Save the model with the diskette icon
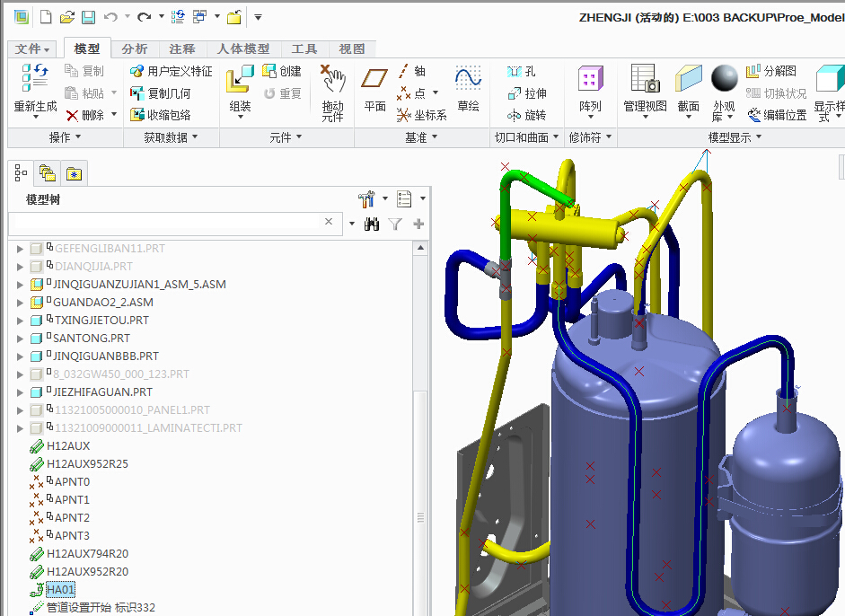845x616 pixels. pyautogui.click(x=88, y=17)
